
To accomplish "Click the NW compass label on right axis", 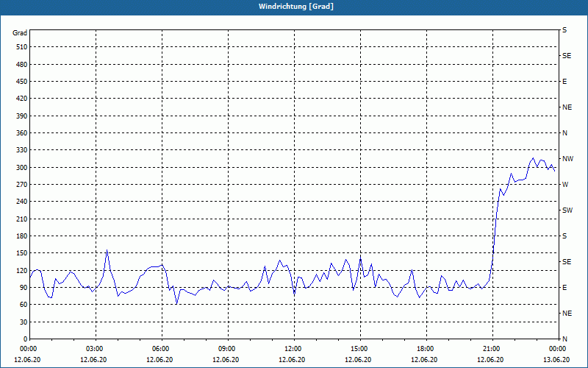I will click(568, 159).
